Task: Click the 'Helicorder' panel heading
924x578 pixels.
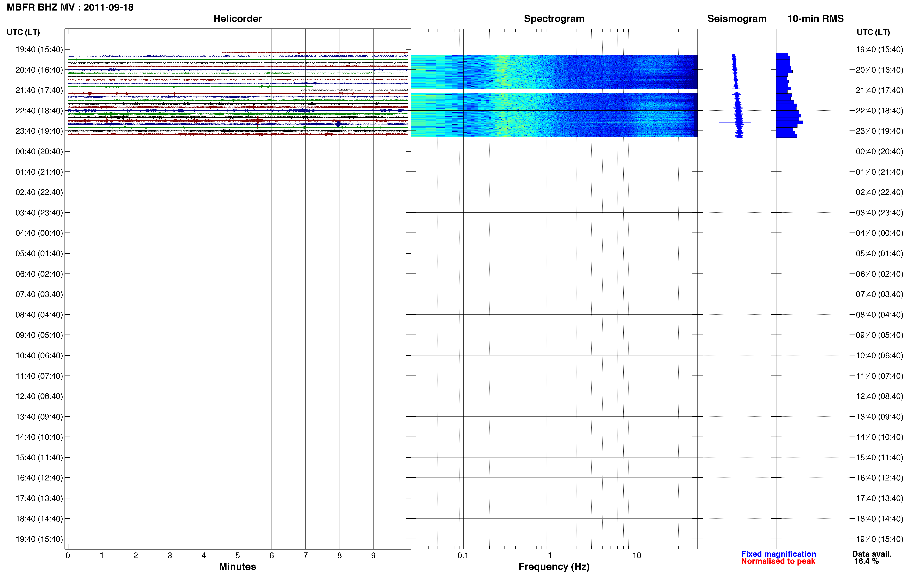Action: click(x=238, y=19)
